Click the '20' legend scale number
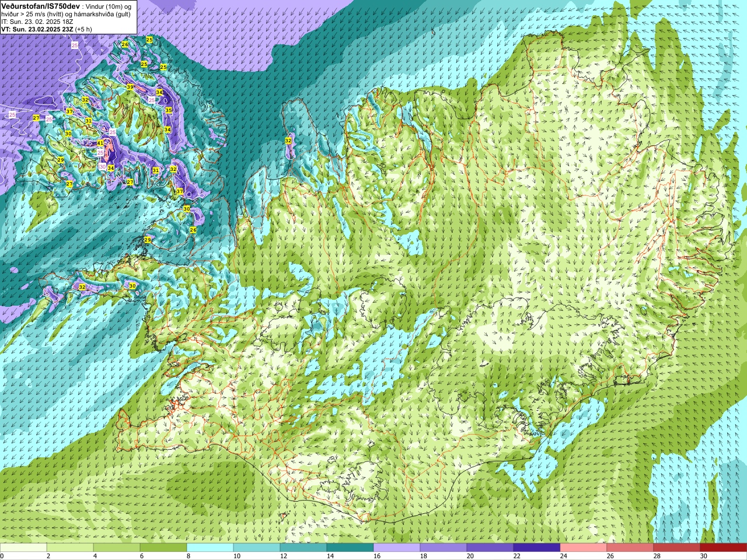This screenshot has width=747, height=560. pyautogui.click(x=470, y=556)
